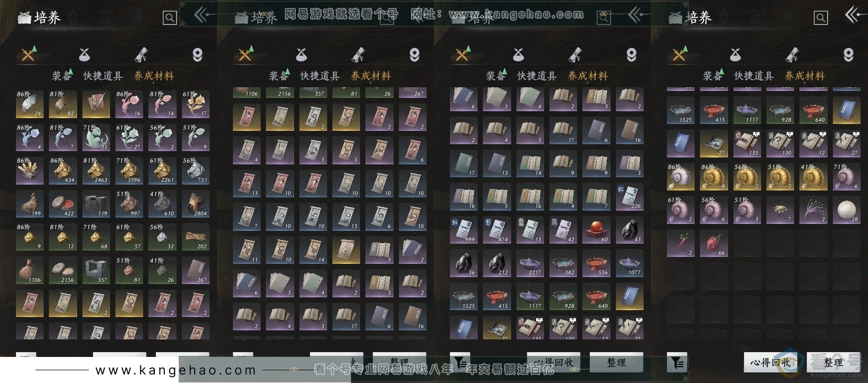Select the white pearl with count 28
The image size is (868, 383).
846,210
